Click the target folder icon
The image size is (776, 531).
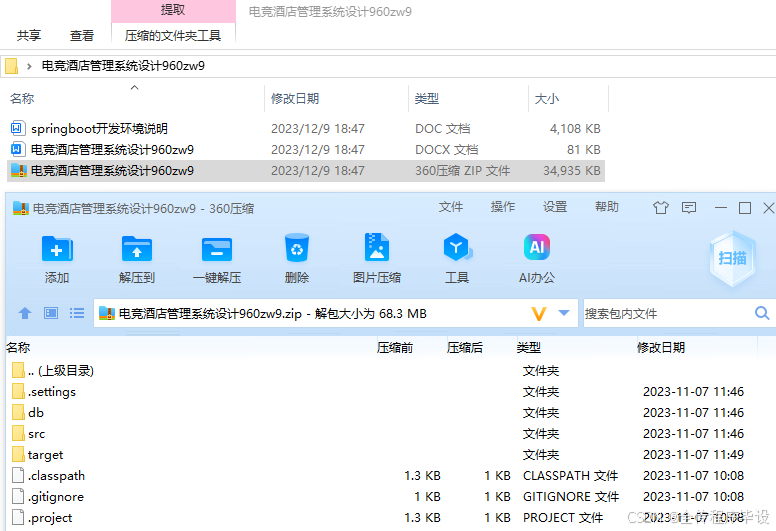click(x=18, y=454)
